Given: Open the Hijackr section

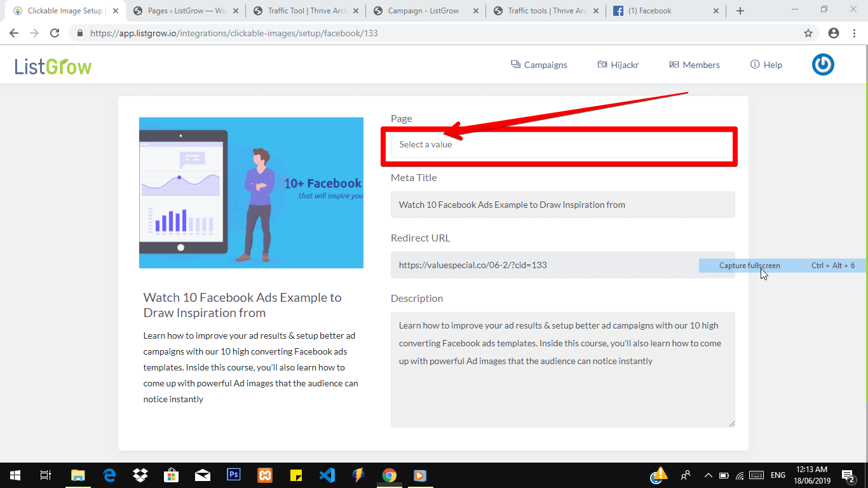Looking at the screenshot, I should click(x=618, y=65).
